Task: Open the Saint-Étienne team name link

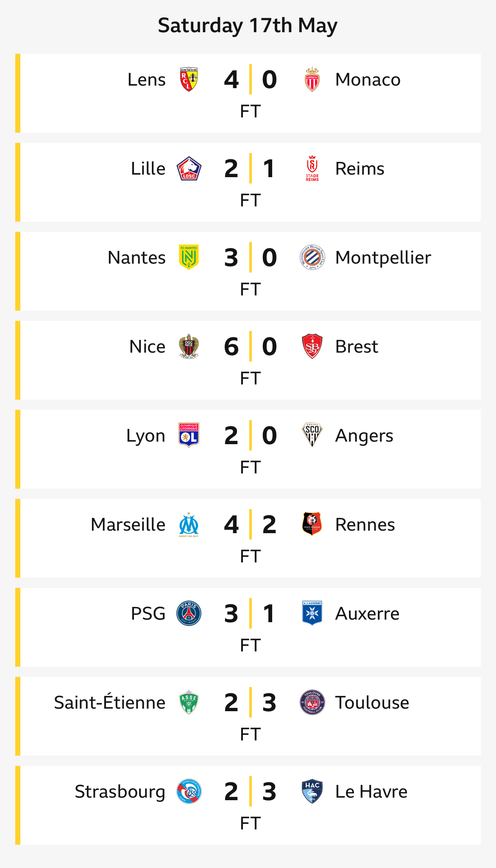Action: click(110, 702)
